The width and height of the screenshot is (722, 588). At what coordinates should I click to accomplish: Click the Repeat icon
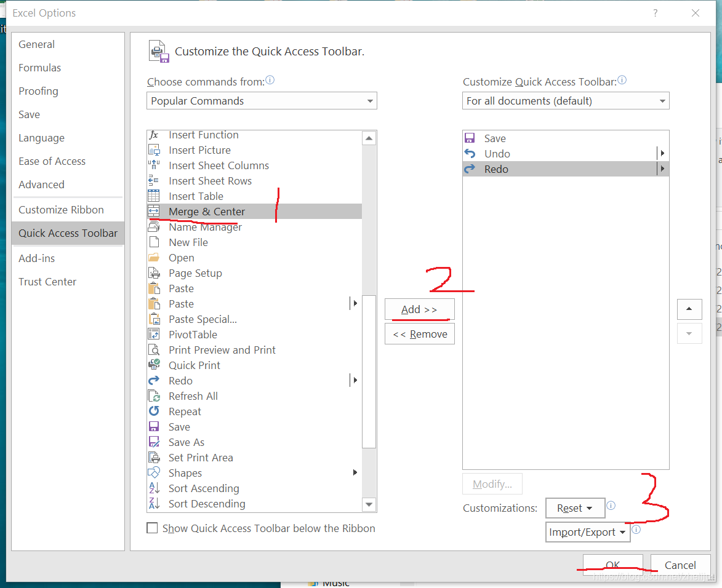pos(154,411)
